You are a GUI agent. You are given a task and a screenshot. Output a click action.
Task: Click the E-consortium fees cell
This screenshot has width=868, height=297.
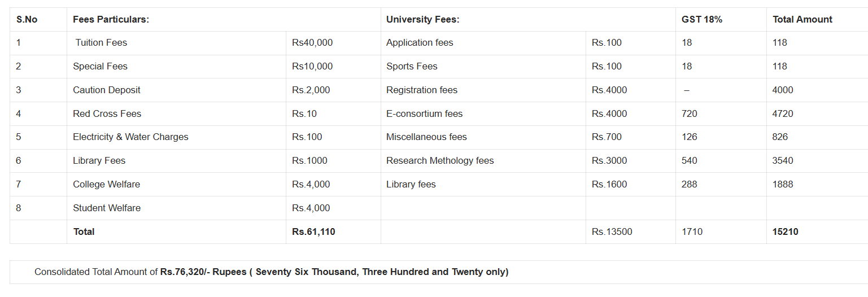[x=424, y=114]
